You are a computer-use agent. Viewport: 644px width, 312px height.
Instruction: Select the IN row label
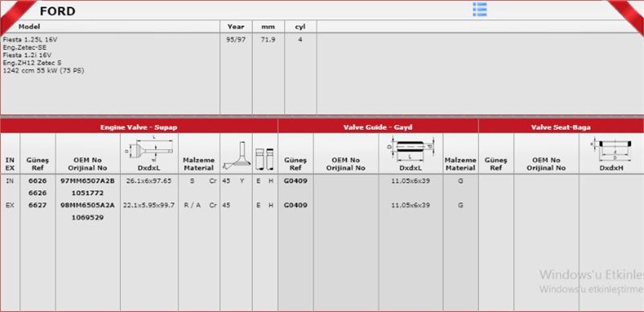[10, 181]
